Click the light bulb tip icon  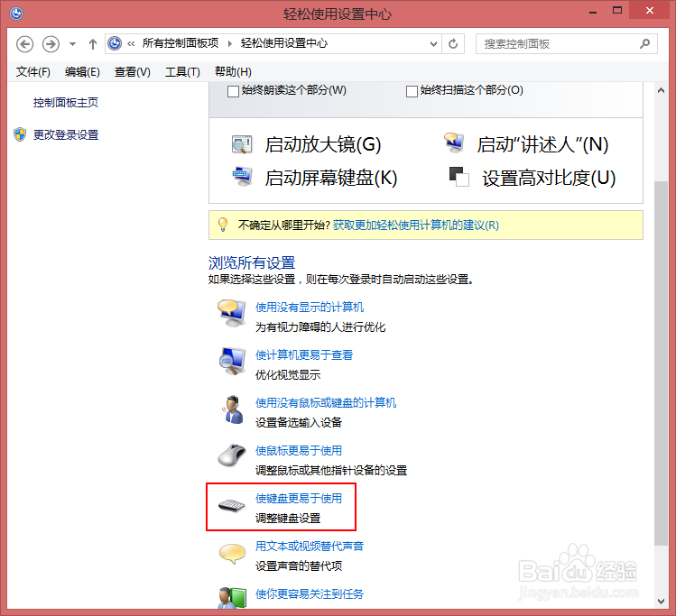pos(222,225)
